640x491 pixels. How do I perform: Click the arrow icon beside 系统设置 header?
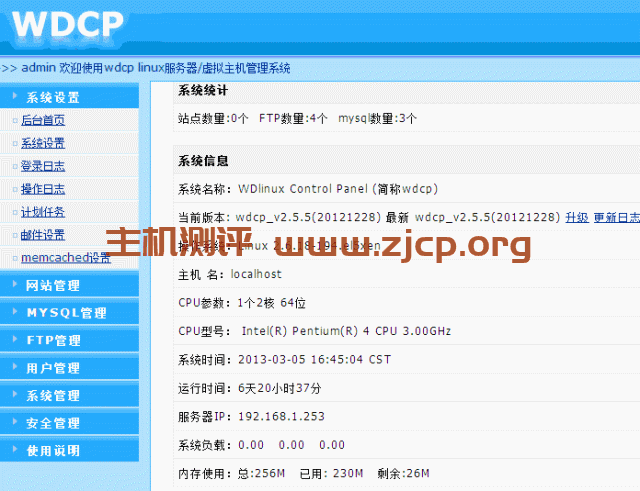15,96
